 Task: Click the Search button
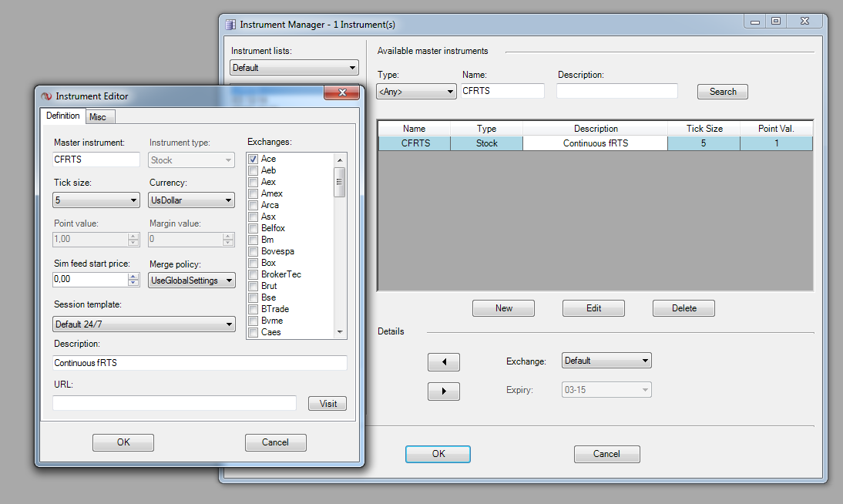click(723, 92)
